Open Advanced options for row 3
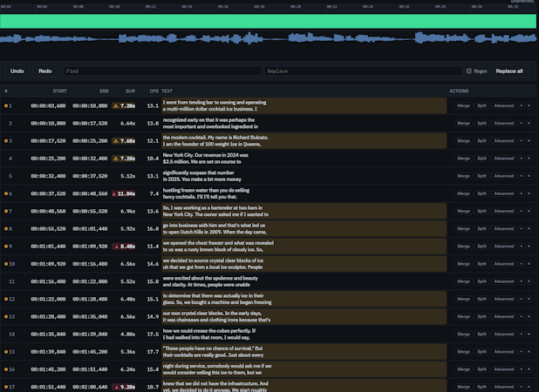Screen dimensions: 539x392 (x=503, y=141)
